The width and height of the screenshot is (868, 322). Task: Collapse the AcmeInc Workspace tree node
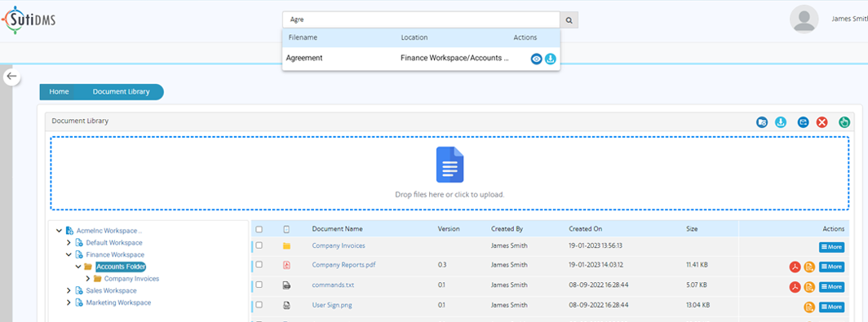pos(60,230)
